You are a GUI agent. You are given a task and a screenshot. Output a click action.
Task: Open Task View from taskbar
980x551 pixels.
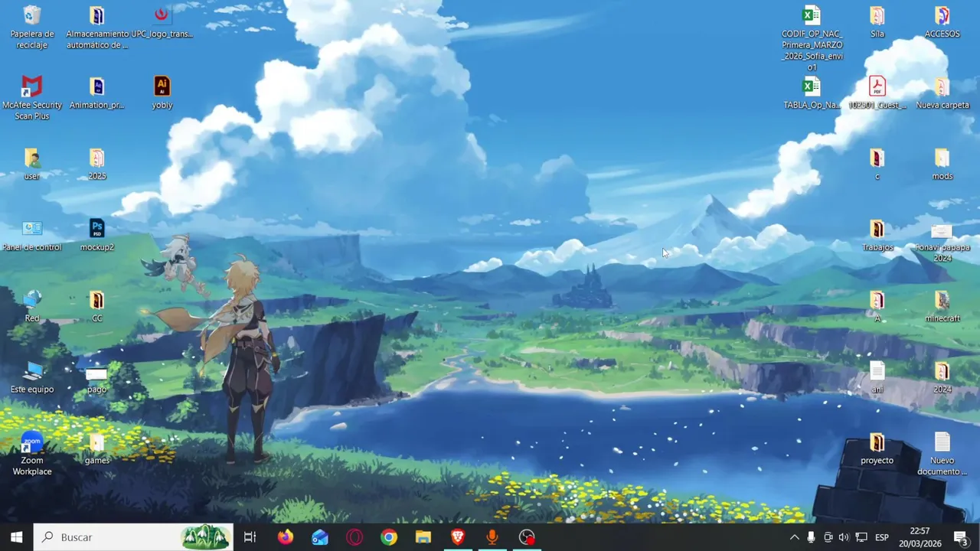(x=250, y=537)
